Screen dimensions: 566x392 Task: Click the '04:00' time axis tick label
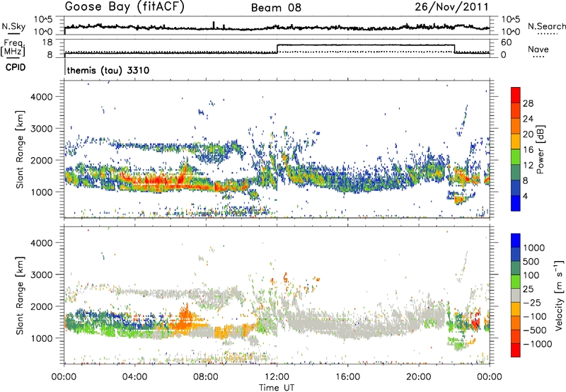coord(135,377)
